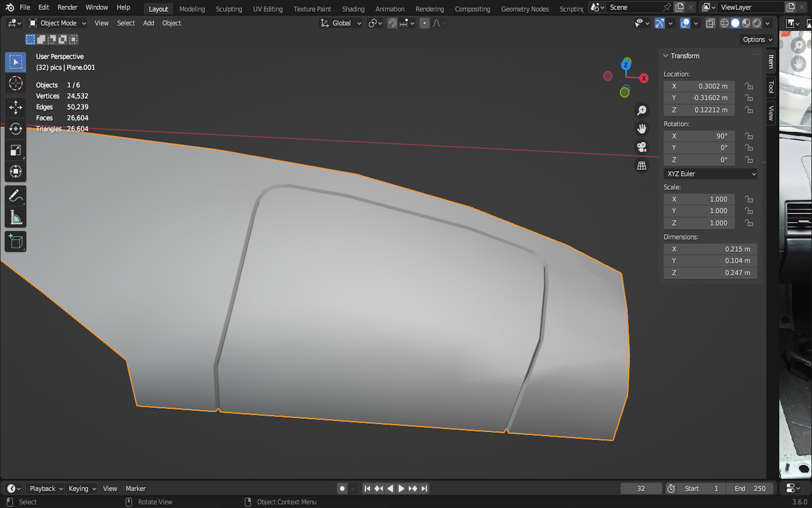This screenshot has width=812, height=508.
Task: Open the Render menu
Action: 68,7
